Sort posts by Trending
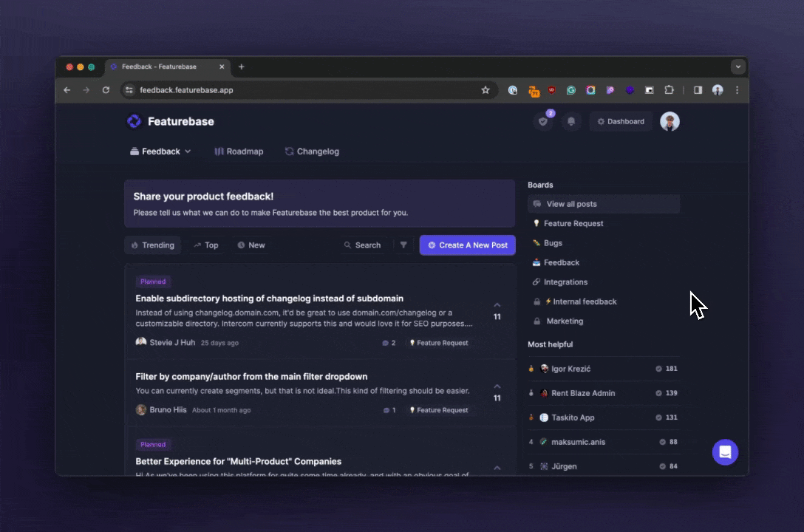This screenshot has width=804, height=532. tap(153, 245)
